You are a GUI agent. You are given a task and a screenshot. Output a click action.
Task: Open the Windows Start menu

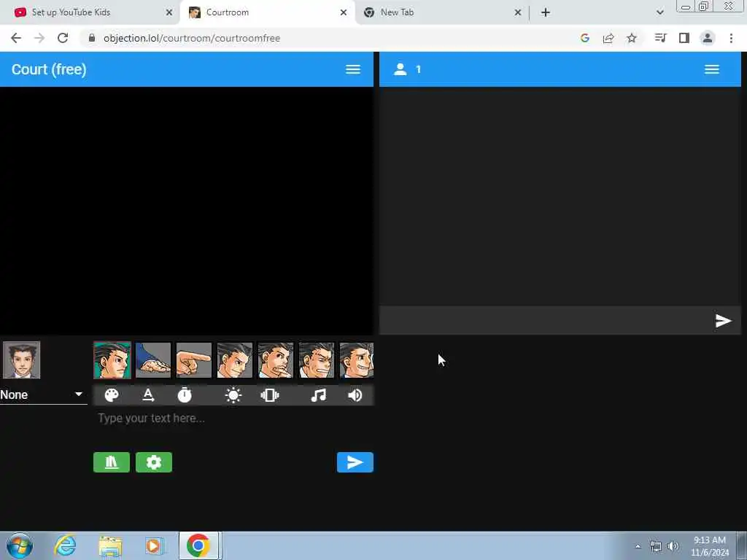point(20,545)
